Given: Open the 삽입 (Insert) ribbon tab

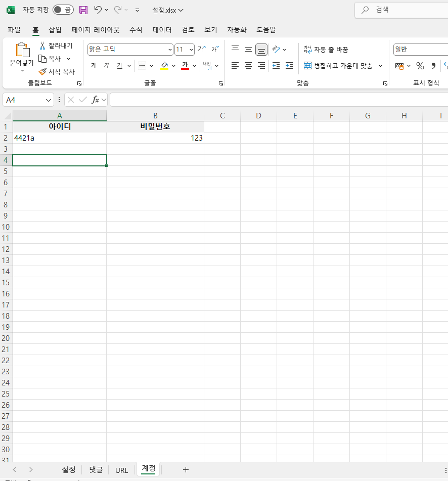Looking at the screenshot, I should [55, 30].
